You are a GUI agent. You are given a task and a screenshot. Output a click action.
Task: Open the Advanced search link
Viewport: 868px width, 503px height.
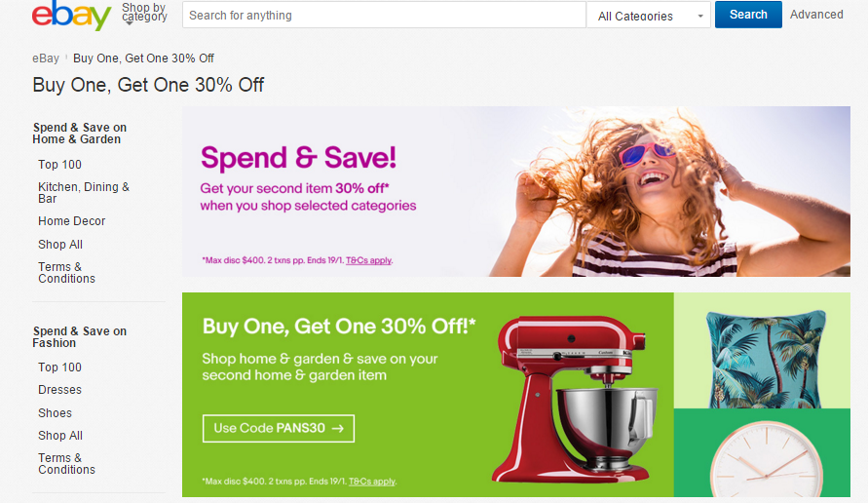816,15
